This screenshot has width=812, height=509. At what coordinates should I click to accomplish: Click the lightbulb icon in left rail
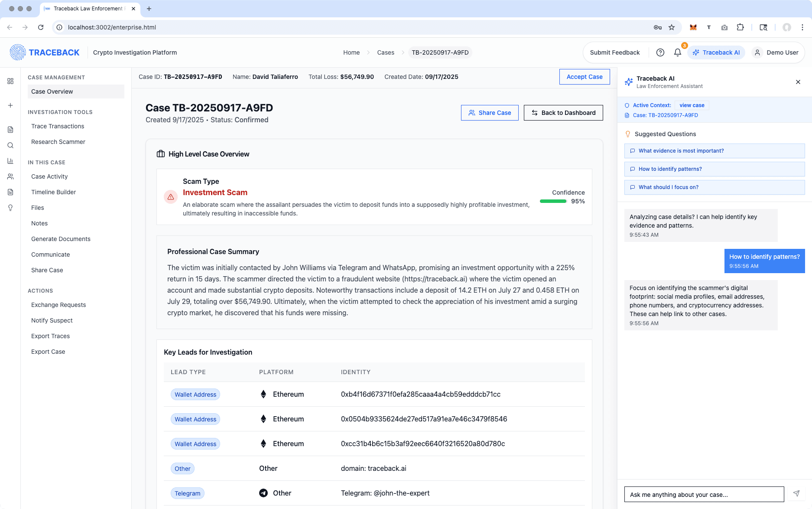pos(10,208)
